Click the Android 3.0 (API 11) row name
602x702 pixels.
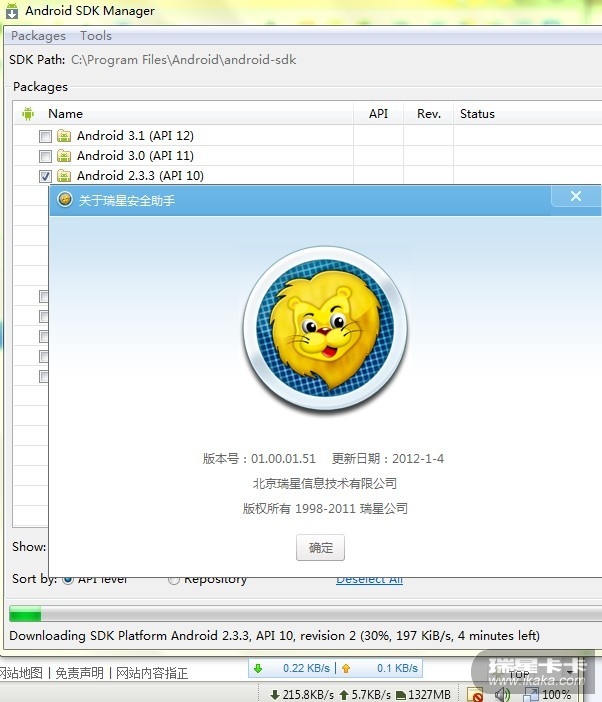(135, 156)
